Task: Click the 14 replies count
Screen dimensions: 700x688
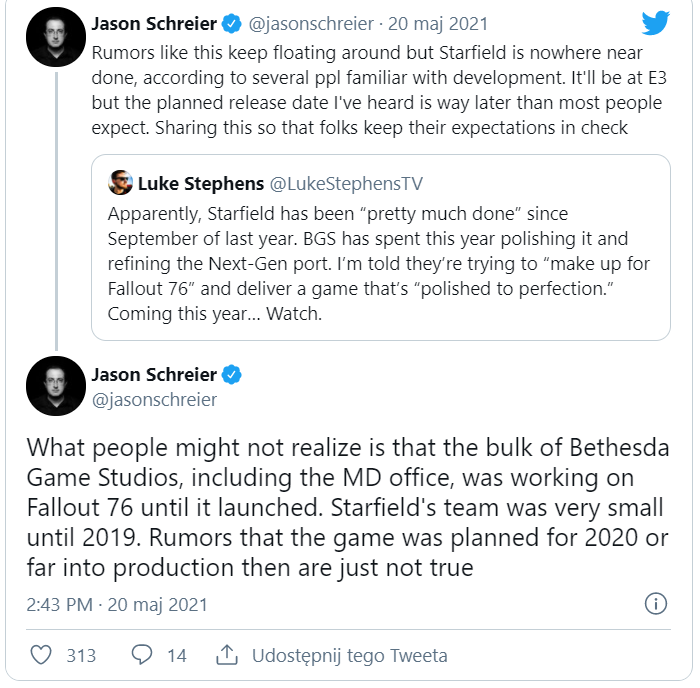Action: 176,655
